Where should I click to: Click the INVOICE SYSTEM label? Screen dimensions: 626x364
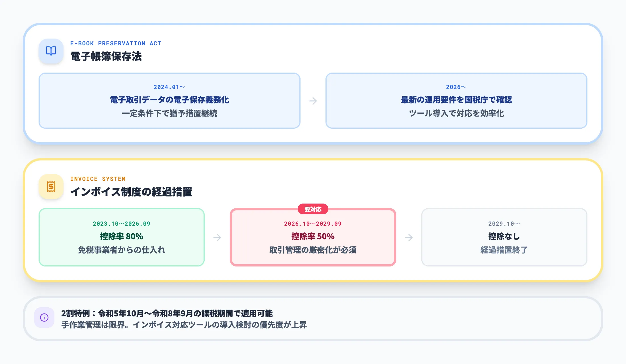(98, 179)
